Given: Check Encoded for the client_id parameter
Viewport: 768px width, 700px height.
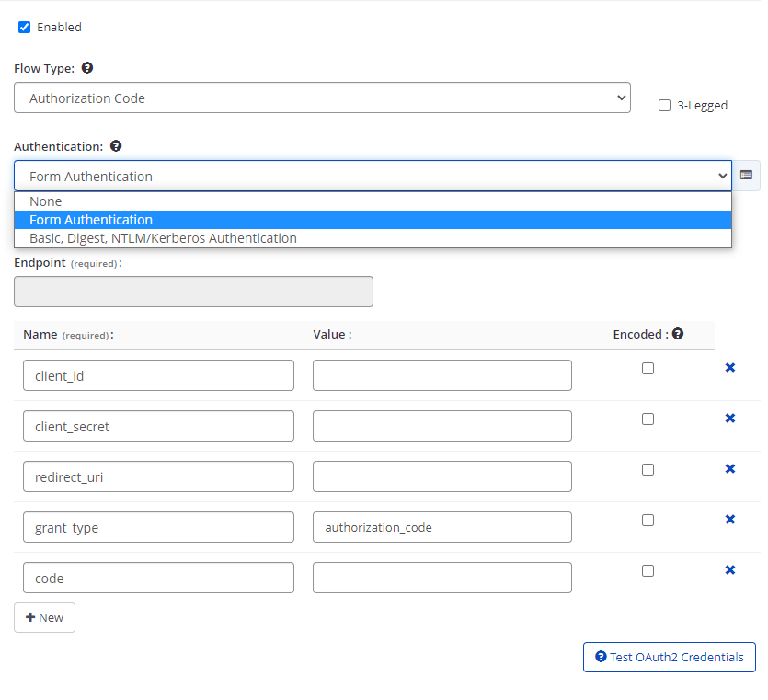Looking at the screenshot, I should click(648, 367).
